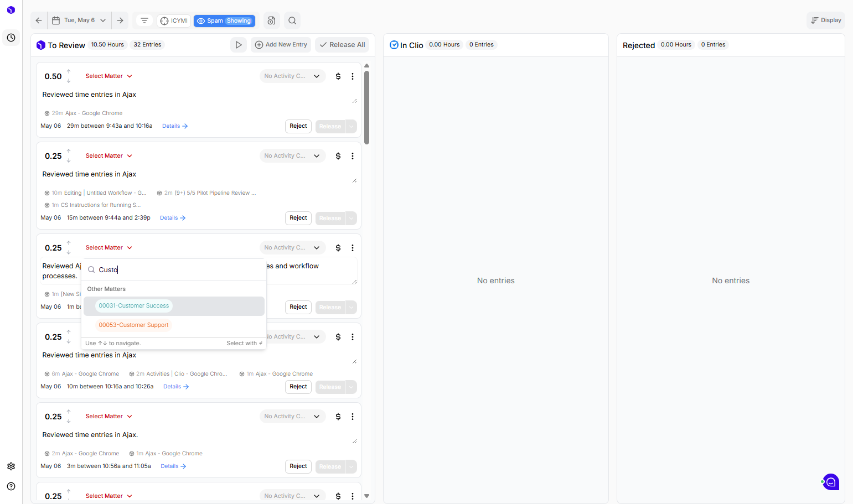Click the 32 Entries count badge
The width and height of the screenshot is (853, 504).
click(x=147, y=45)
